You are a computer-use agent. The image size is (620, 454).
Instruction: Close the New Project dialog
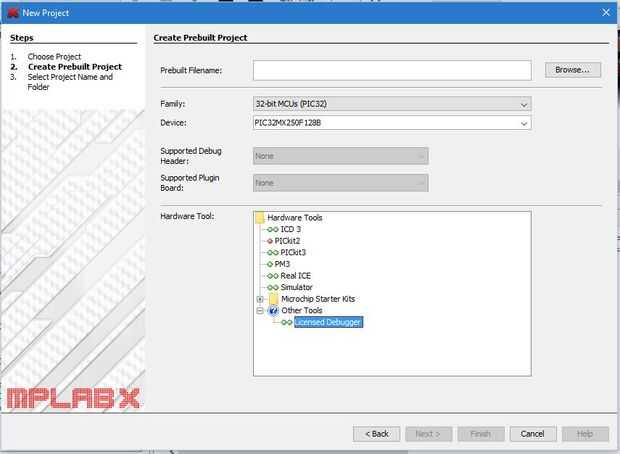[x=606, y=13]
